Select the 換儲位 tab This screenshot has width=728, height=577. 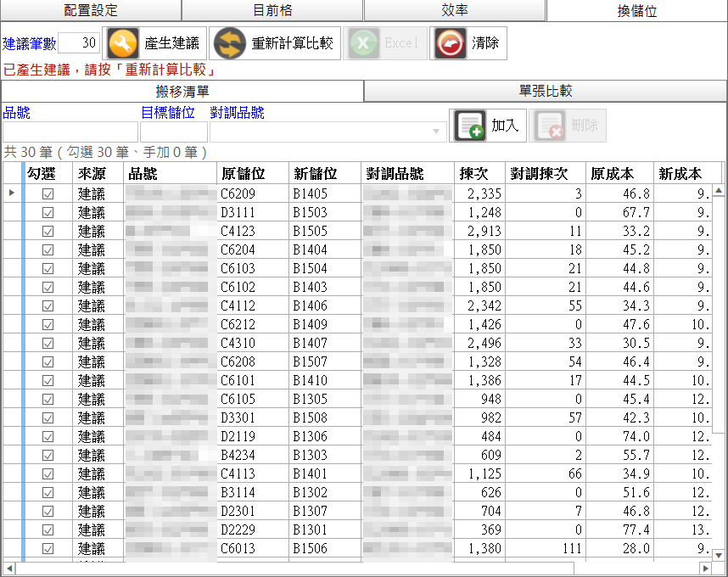click(x=637, y=11)
